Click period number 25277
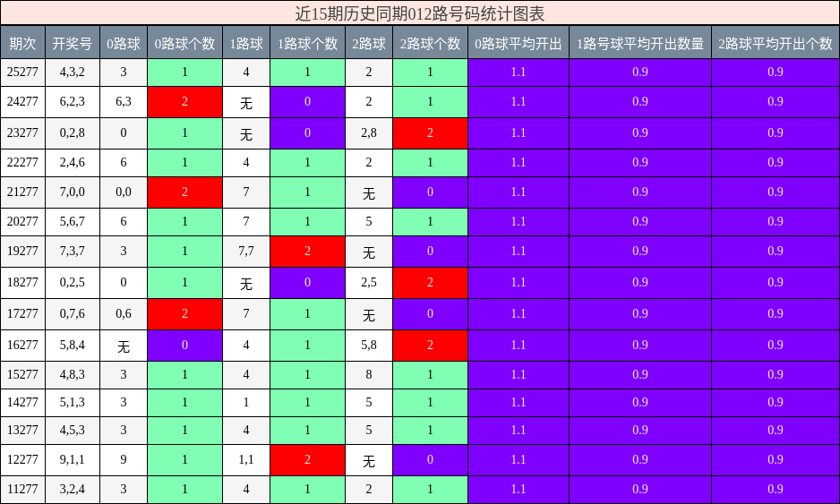 point(22,73)
